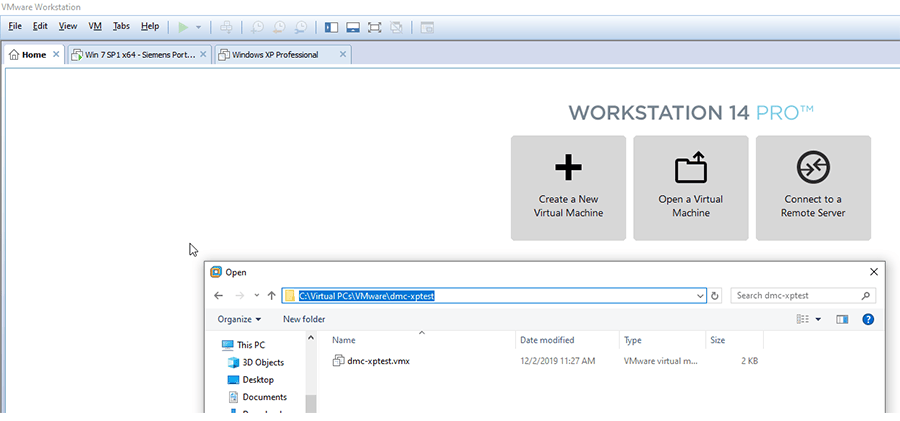Select 3D Objects in navigation pane
The width and height of the screenshot is (900, 421).
256,362
